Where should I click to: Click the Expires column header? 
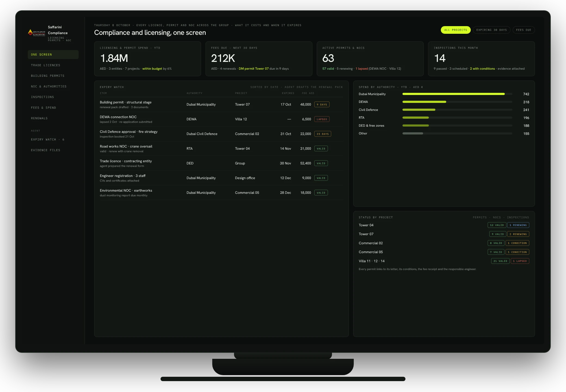(288, 93)
